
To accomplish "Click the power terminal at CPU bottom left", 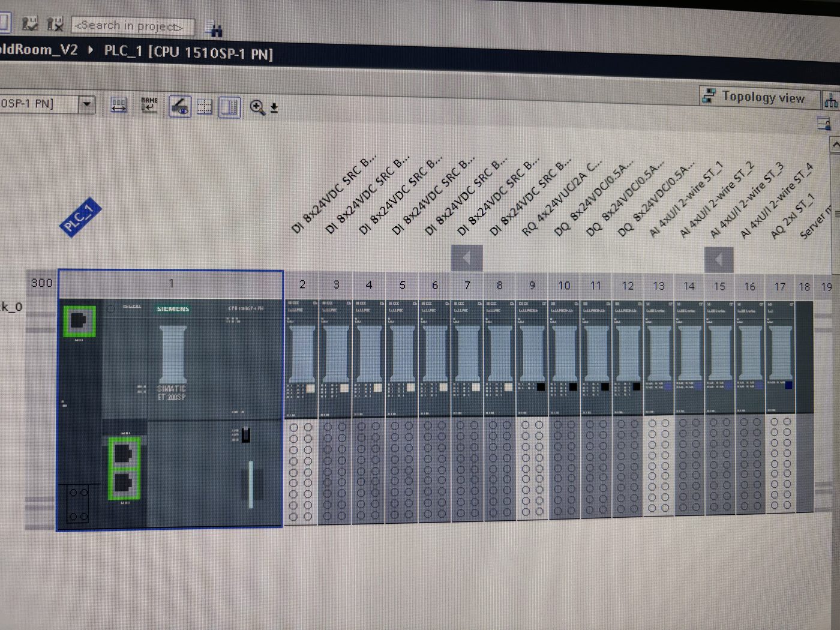I will [78, 504].
